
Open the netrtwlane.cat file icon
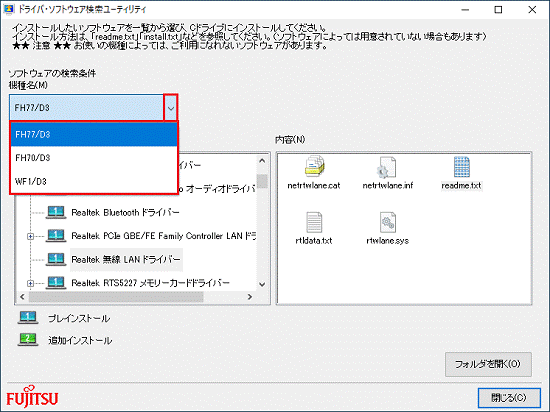coord(314,167)
